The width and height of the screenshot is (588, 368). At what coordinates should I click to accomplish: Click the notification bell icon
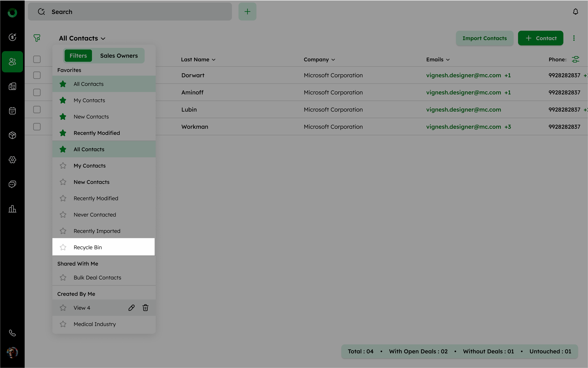coord(575,12)
